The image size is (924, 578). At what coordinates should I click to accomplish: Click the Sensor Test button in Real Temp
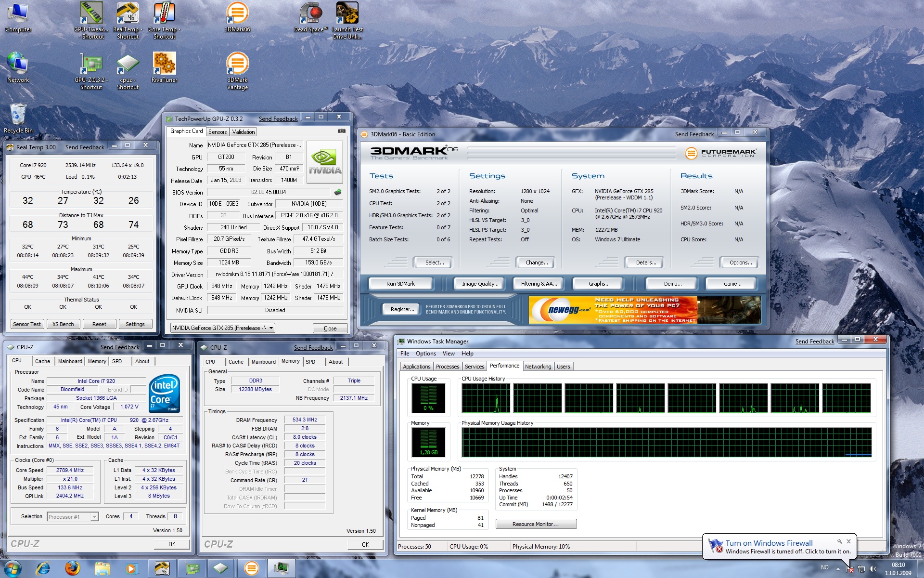[27, 324]
